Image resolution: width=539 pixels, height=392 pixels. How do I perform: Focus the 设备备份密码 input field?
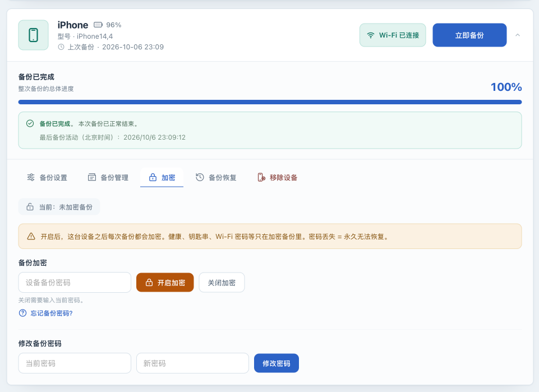click(75, 283)
